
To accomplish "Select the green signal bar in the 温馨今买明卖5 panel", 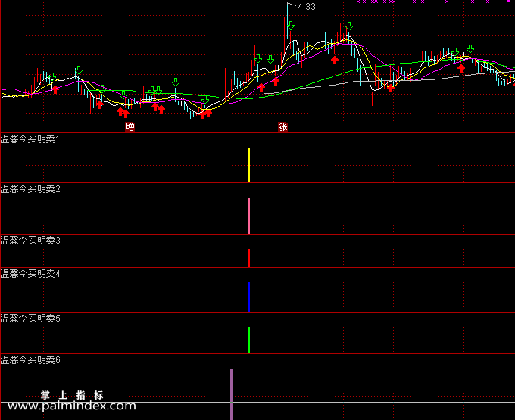I will point(248,341).
